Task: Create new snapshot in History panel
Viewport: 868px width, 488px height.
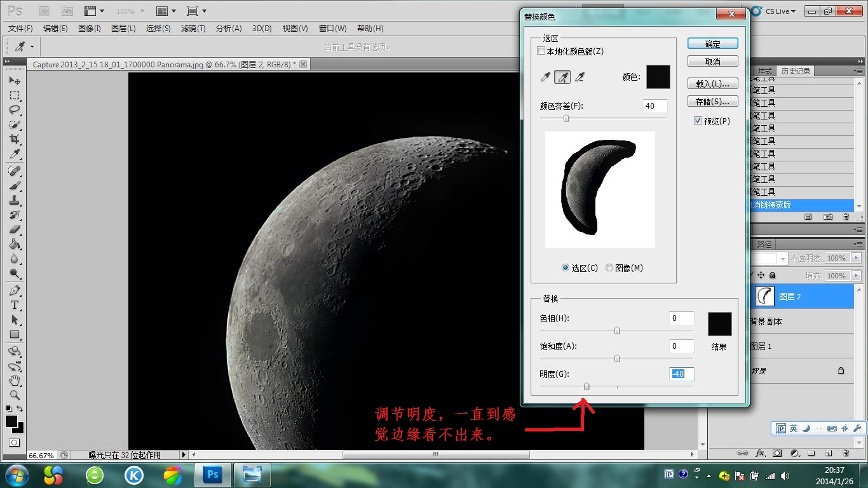Action: pos(828,217)
